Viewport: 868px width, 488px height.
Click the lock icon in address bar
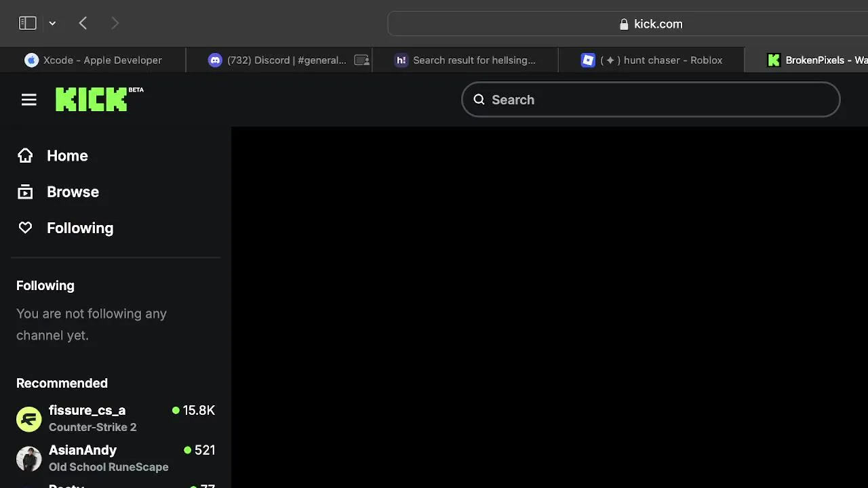pos(624,24)
